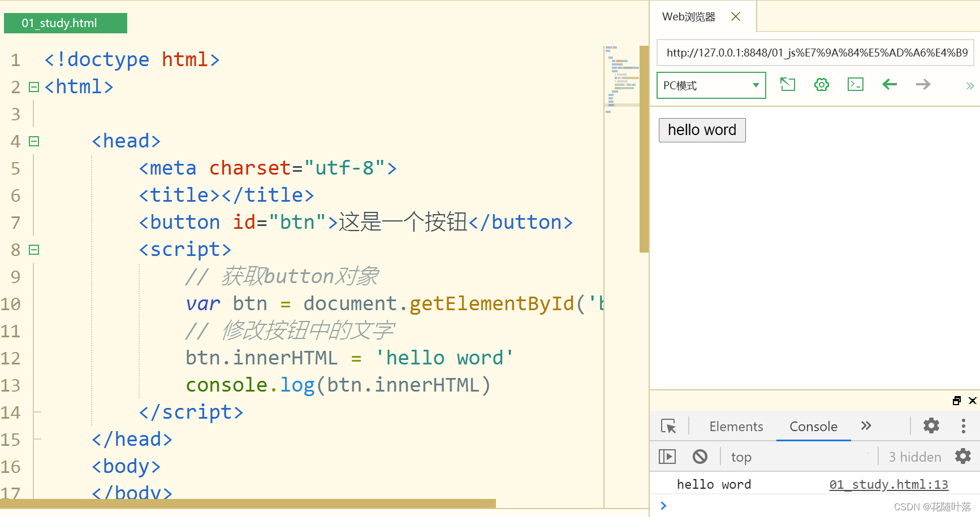The width and height of the screenshot is (980, 517).
Task: Switch to the Elements tab
Action: [x=736, y=427]
